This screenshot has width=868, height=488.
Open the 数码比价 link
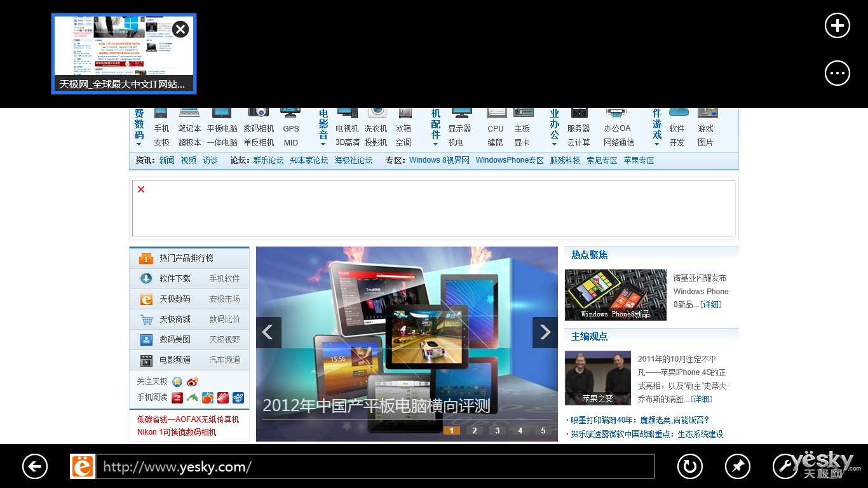tap(225, 319)
